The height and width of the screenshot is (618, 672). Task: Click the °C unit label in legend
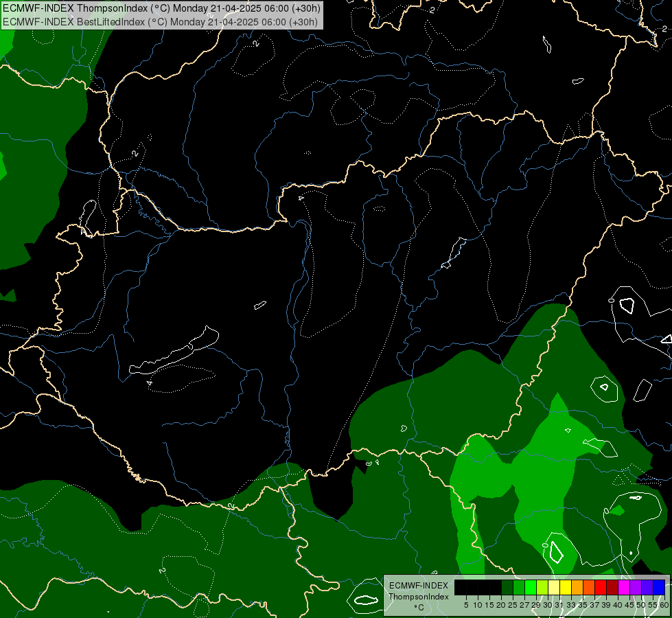(x=419, y=608)
